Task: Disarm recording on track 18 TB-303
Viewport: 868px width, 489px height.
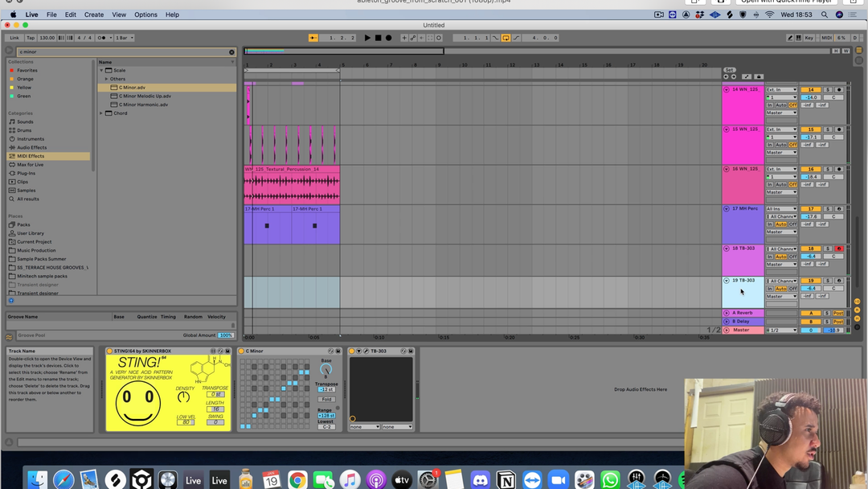Action: pos(838,249)
